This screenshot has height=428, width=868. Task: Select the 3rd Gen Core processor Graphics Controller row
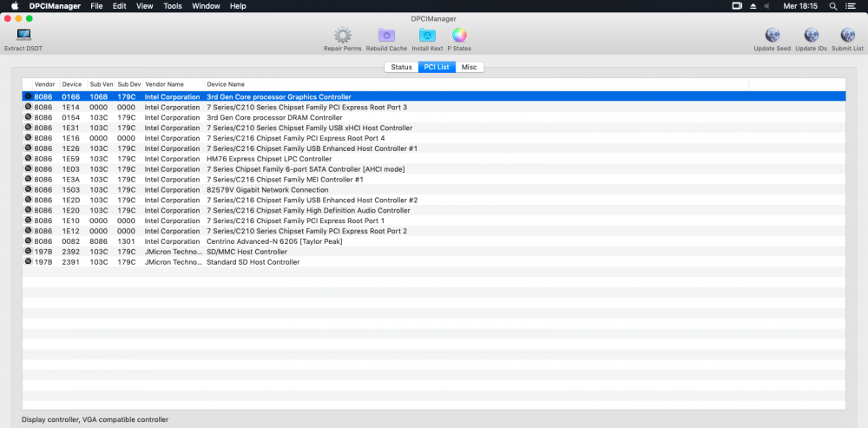click(434, 97)
